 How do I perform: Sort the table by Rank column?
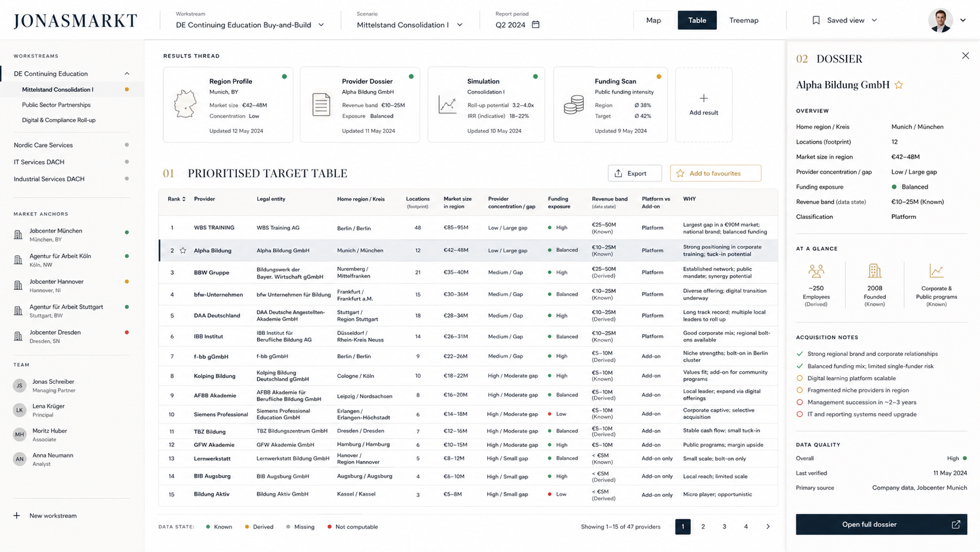176,199
